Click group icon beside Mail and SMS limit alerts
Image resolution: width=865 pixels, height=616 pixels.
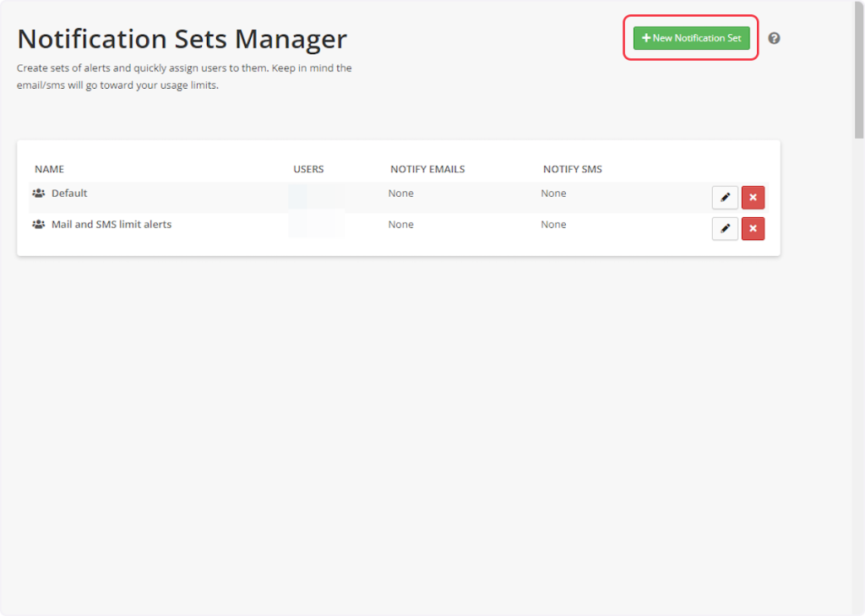point(39,225)
